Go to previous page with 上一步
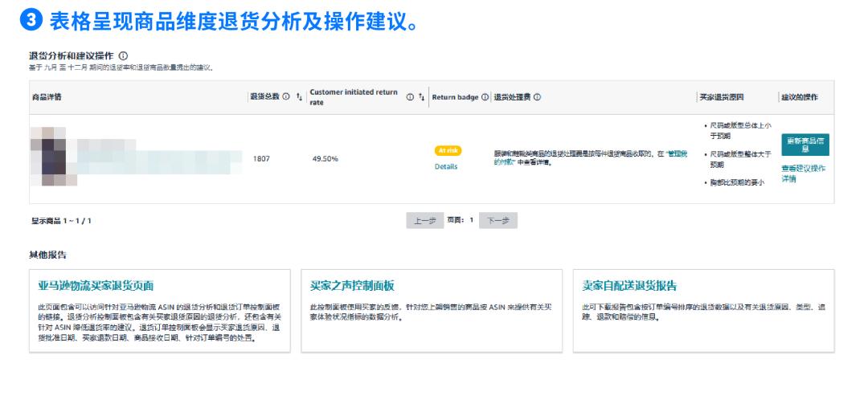The height and width of the screenshot is (408, 868). click(x=425, y=220)
